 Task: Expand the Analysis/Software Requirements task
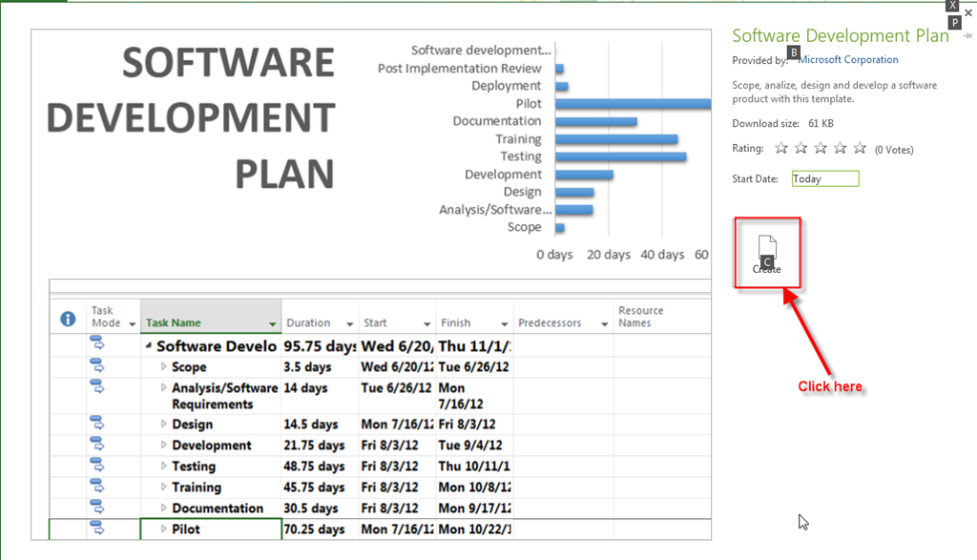(165, 388)
